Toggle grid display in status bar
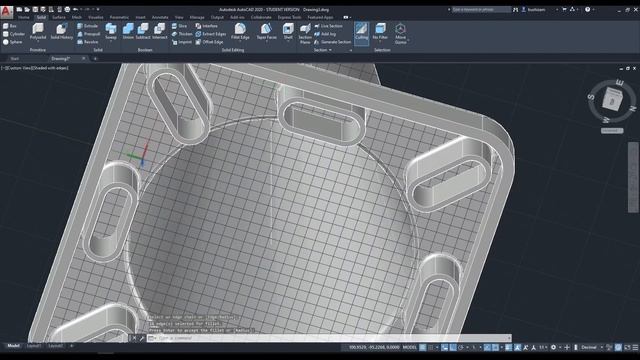Screen dimensions: 640x360 click(423, 347)
